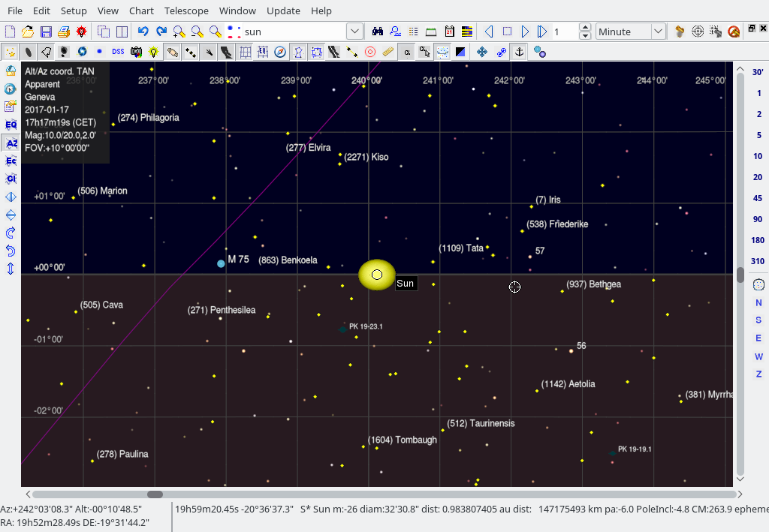The width and height of the screenshot is (769, 532).
Task: Click the target circles icon
Action: pos(370,52)
